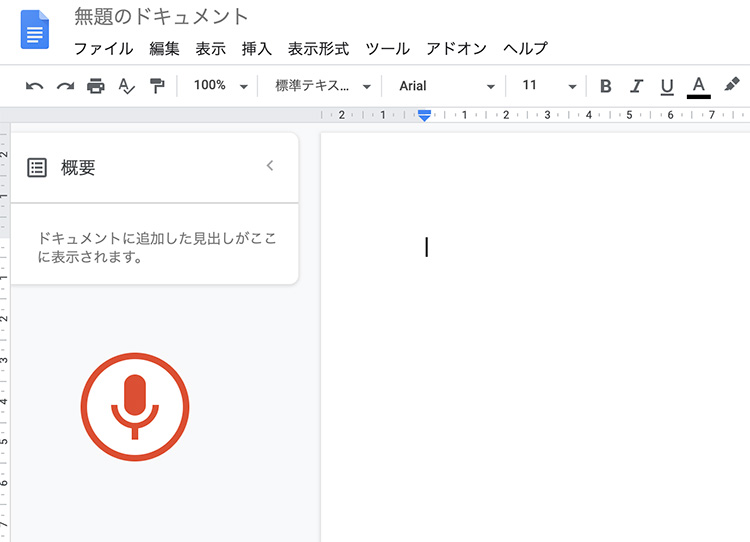Screen dimensions: 750x542
Task: Open the 挿入 menu
Action: tap(257, 49)
